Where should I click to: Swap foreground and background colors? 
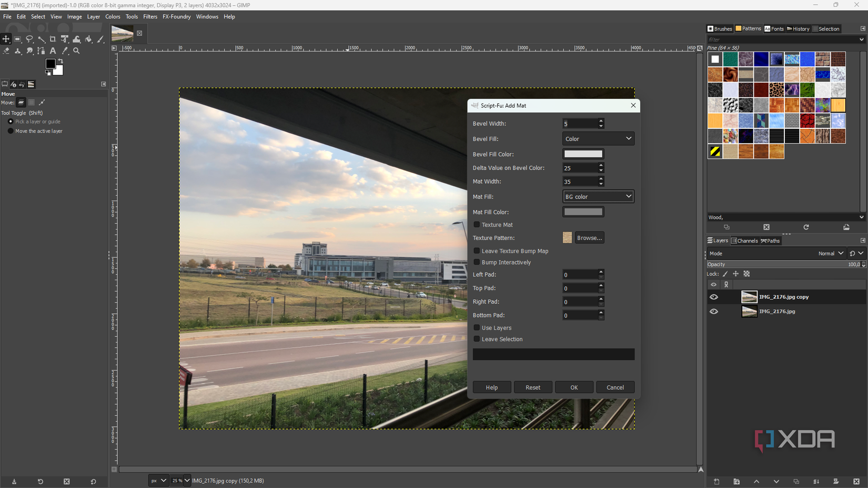click(x=60, y=61)
